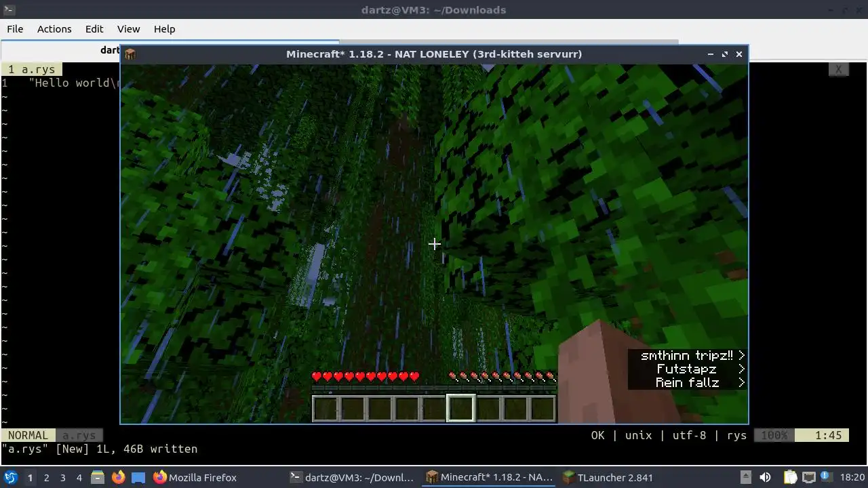The width and height of the screenshot is (868, 488).
Task: Open the terminal Edit menu
Action: coord(94,29)
